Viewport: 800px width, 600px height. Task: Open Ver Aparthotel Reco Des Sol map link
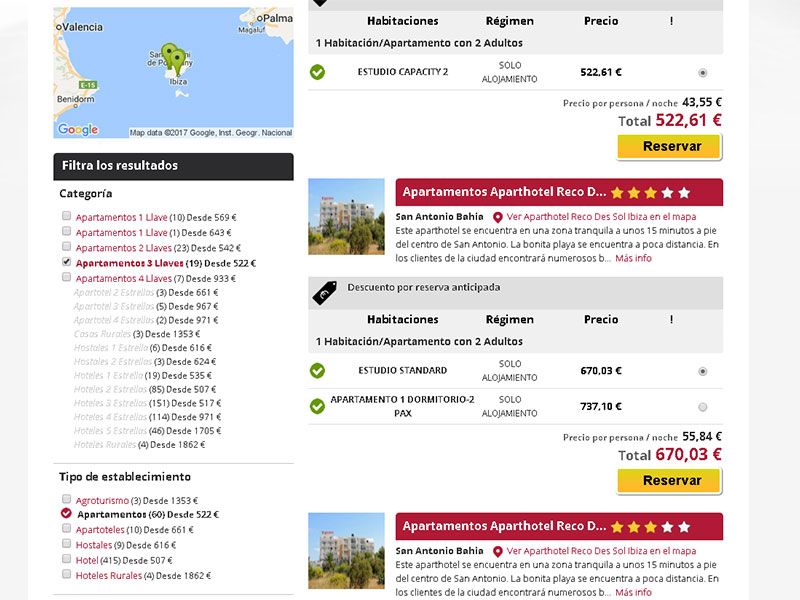(x=601, y=216)
